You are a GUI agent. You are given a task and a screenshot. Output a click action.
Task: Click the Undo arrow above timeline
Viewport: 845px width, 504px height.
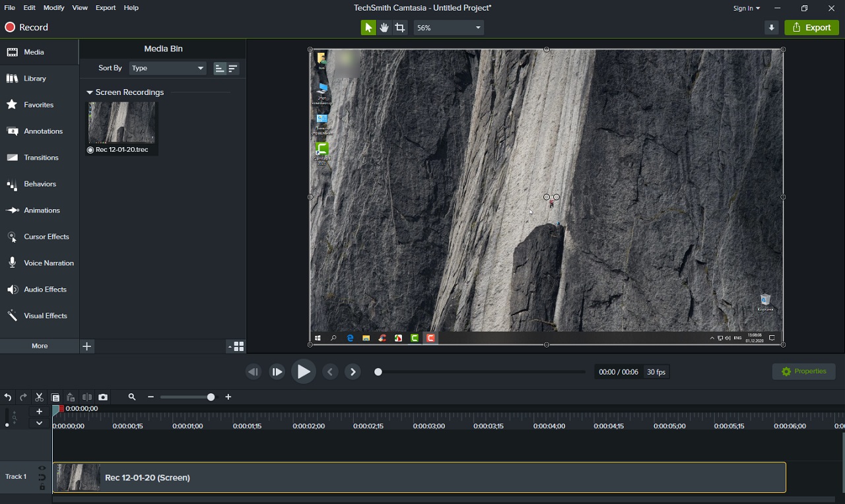click(x=8, y=397)
